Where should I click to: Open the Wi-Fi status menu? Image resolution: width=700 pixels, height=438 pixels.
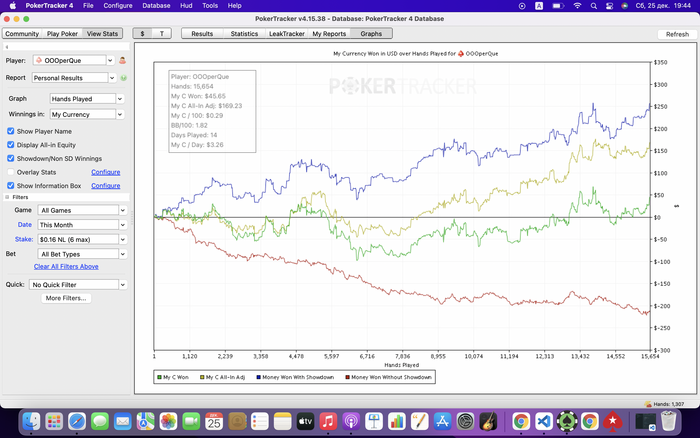pos(577,6)
